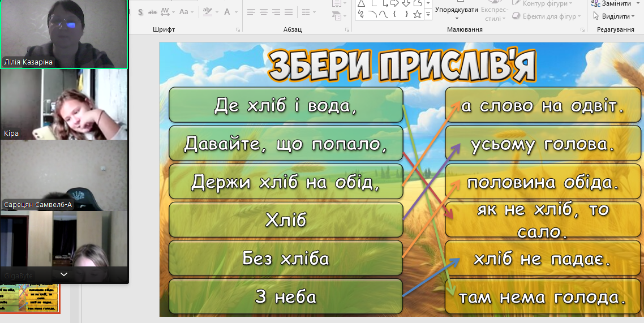Viewport: 644px width, 323px height.
Task: Open the Абзац dialog launcher
Action: (347, 29)
